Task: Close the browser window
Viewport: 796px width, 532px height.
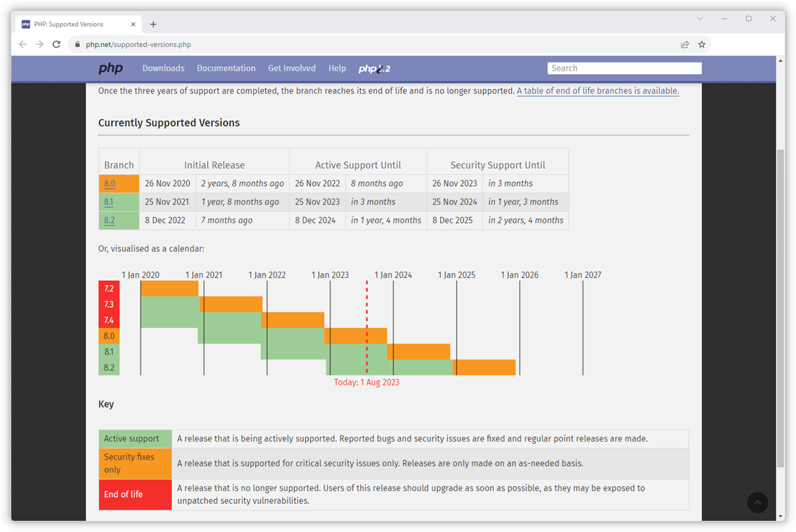Action: point(773,19)
